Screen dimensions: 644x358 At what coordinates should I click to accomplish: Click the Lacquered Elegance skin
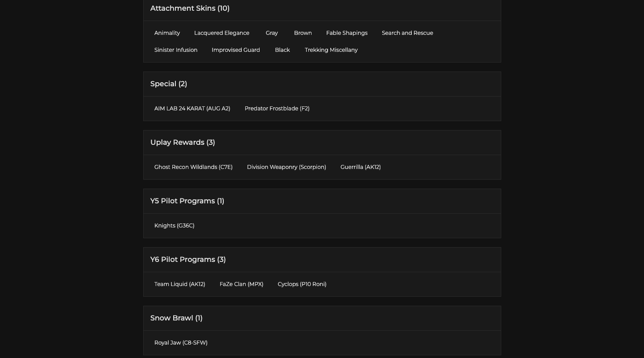click(222, 33)
